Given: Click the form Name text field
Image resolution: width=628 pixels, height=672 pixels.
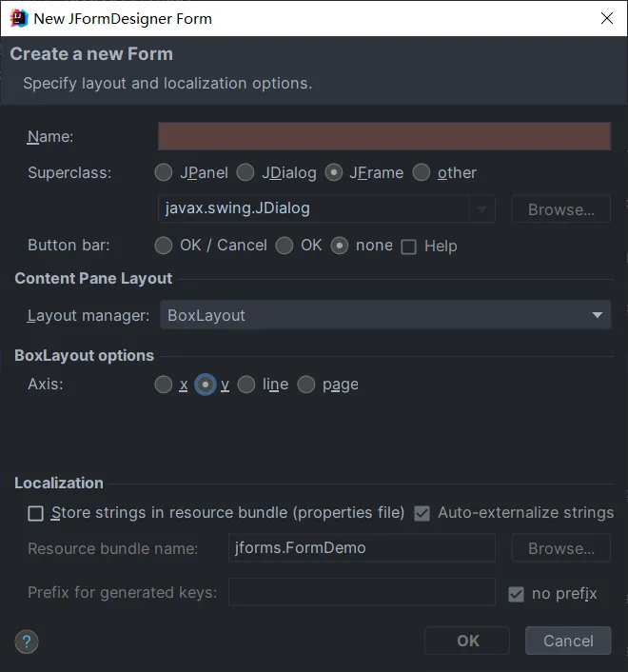Looking at the screenshot, I should pos(383,136).
